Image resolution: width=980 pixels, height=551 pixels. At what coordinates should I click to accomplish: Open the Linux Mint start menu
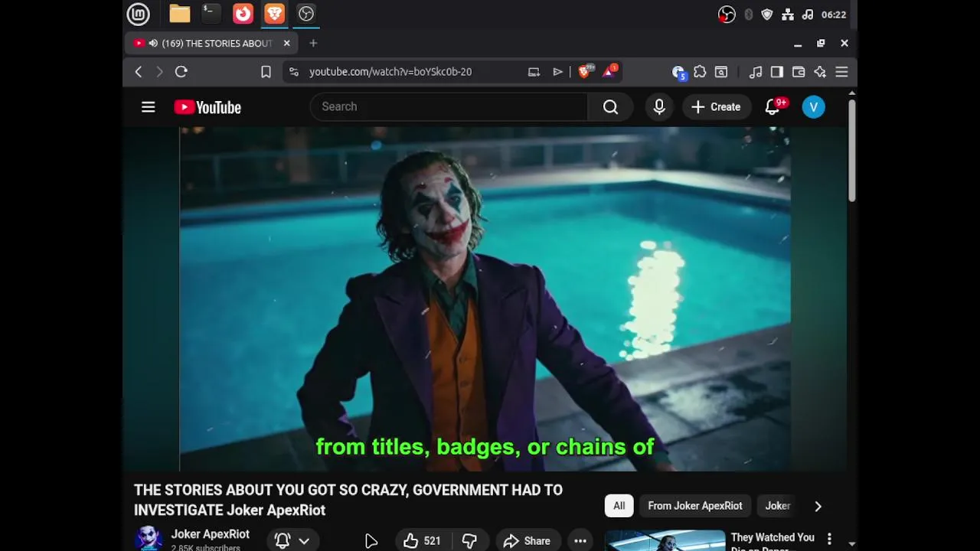(138, 14)
